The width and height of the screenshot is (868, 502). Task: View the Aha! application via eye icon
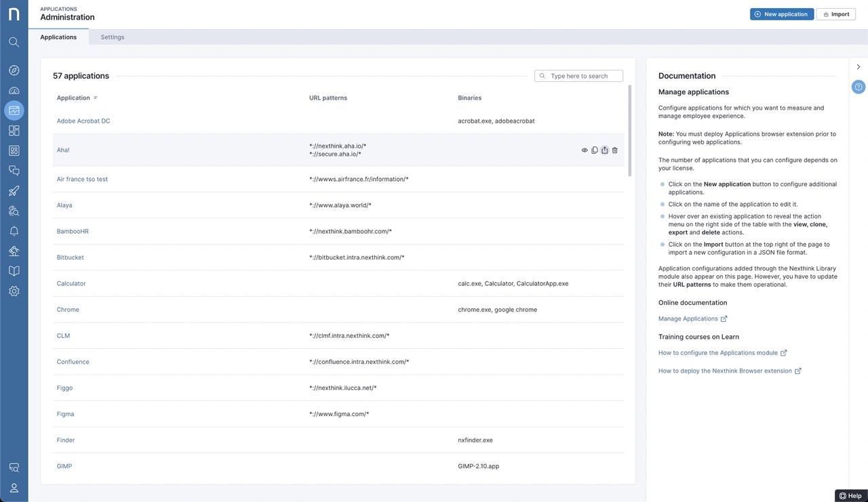pyautogui.click(x=585, y=150)
